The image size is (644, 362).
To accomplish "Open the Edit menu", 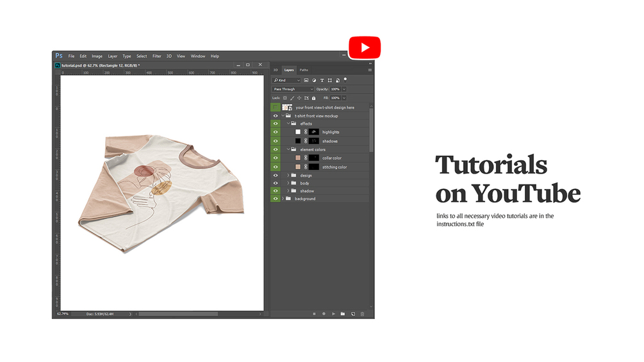I will pyautogui.click(x=83, y=56).
